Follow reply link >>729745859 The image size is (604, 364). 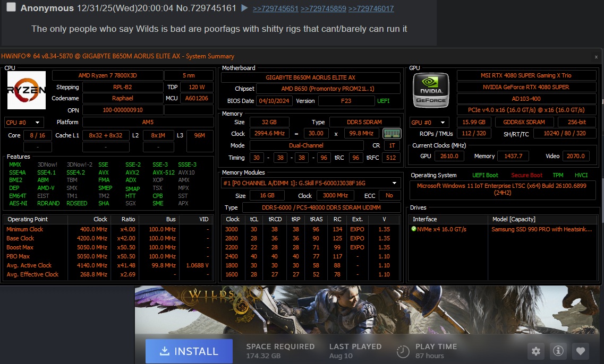(x=323, y=8)
